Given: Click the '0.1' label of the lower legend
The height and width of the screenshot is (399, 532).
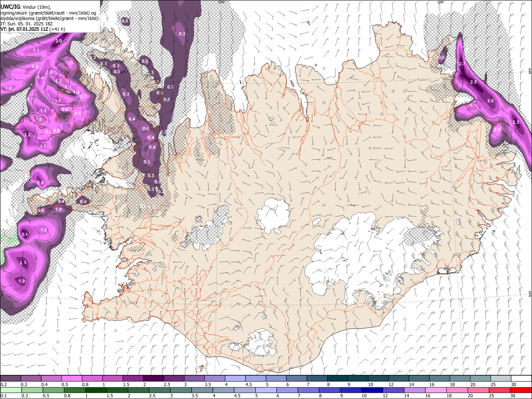Looking at the screenshot, I should click(x=3, y=396).
